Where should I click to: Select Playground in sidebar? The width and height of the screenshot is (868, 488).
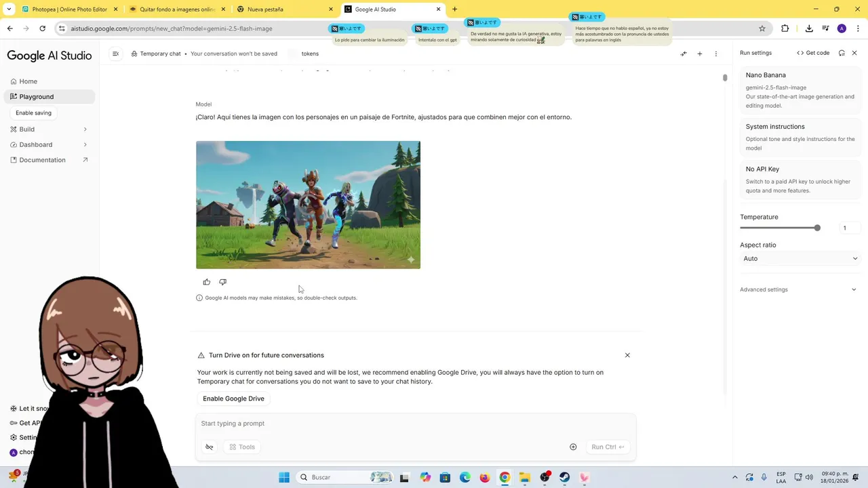pyautogui.click(x=50, y=97)
